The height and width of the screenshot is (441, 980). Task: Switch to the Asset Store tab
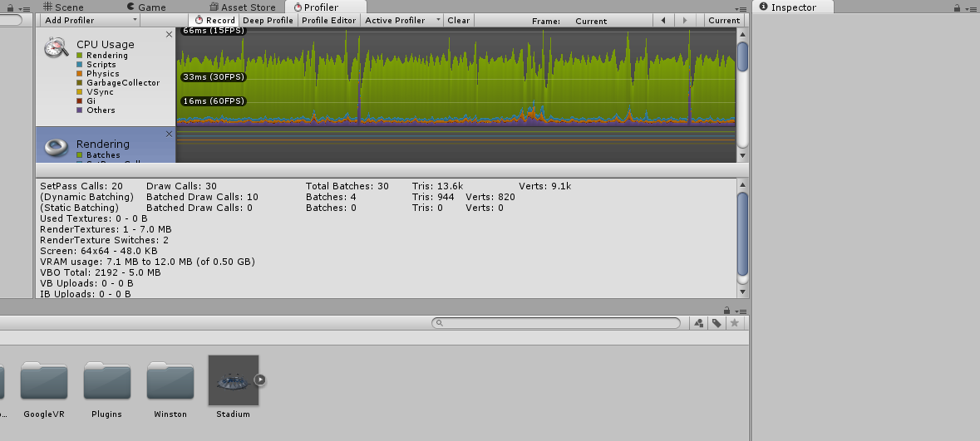[x=242, y=7]
